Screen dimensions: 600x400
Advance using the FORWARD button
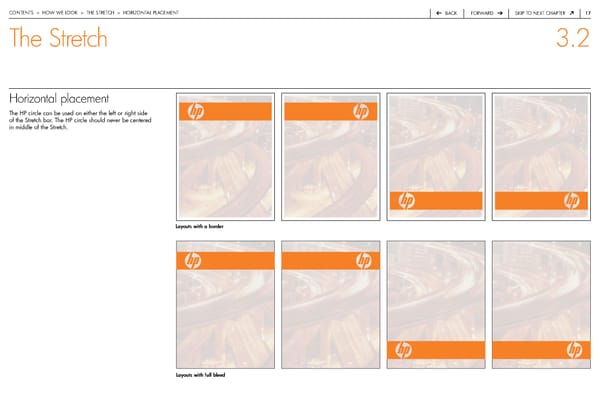[x=485, y=13]
